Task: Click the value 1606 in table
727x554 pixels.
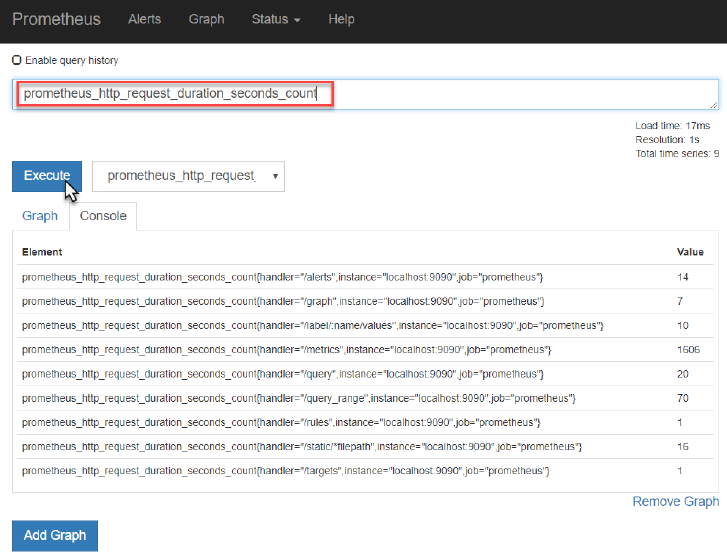Action: (x=688, y=350)
